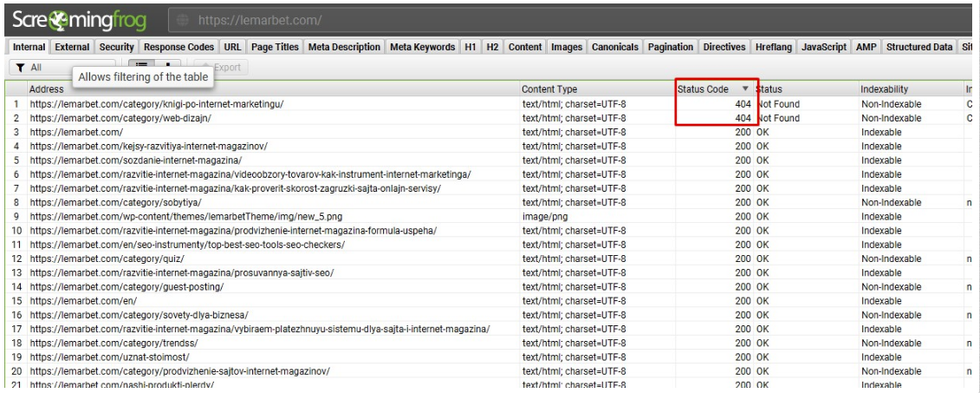Switch to the Response Codes tab

pyautogui.click(x=178, y=47)
